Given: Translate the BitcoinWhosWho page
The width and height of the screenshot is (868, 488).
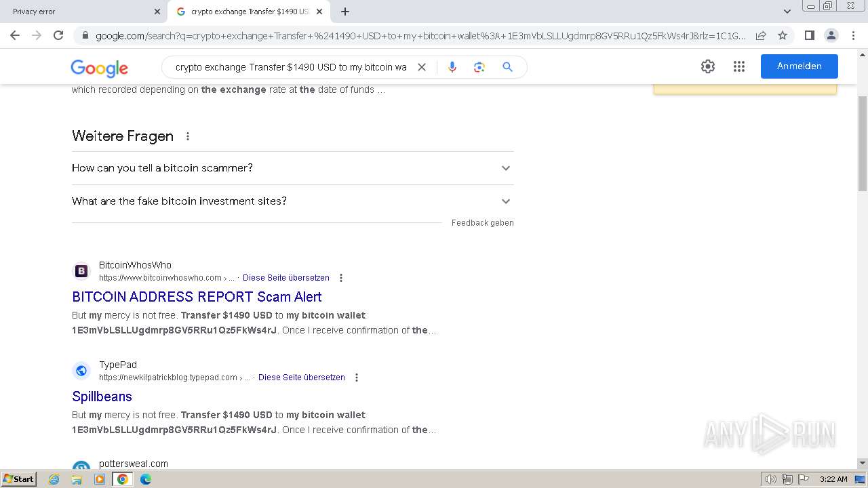Looking at the screenshot, I should [x=286, y=278].
